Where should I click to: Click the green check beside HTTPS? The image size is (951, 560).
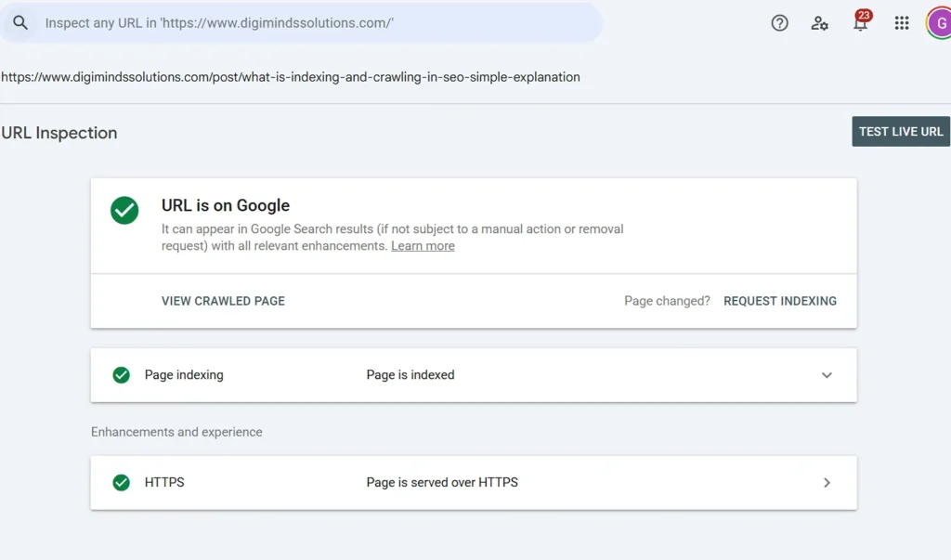point(122,482)
